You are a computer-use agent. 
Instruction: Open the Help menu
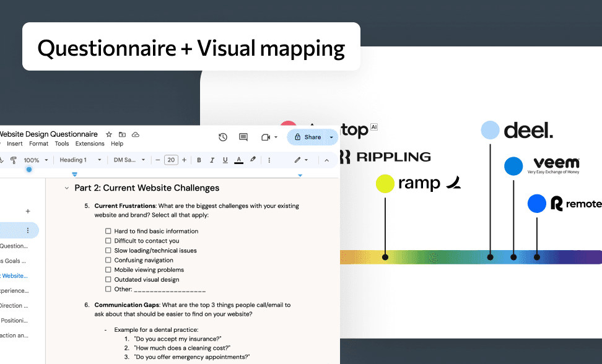pyautogui.click(x=117, y=144)
